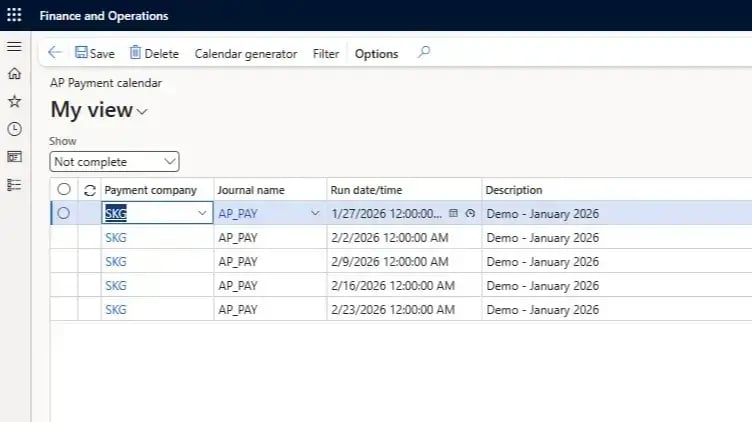This screenshot has height=422, width=752.
Task: Delete the selected calendar row
Action: pos(154,53)
